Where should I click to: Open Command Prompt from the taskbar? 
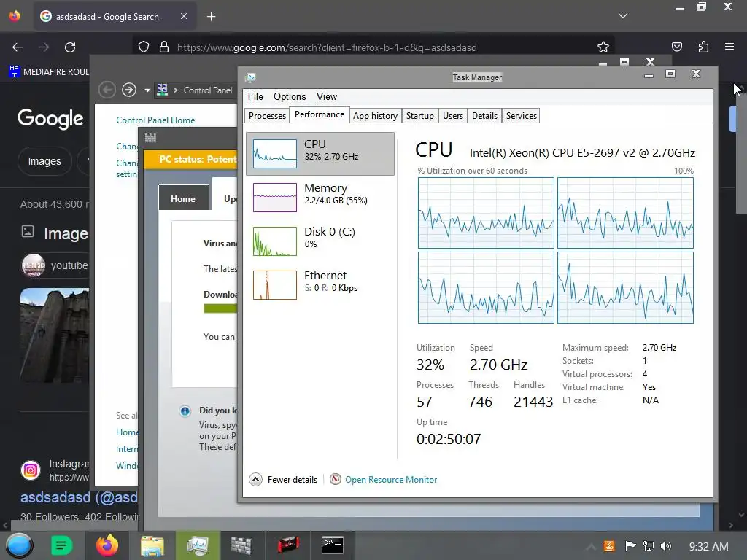(x=333, y=545)
